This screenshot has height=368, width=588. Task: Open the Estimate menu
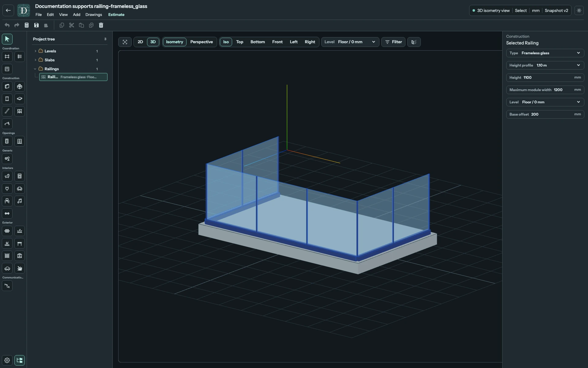(x=116, y=15)
